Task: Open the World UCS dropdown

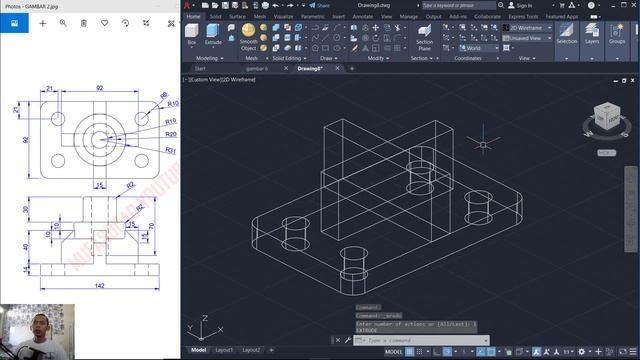Action: click(479, 48)
